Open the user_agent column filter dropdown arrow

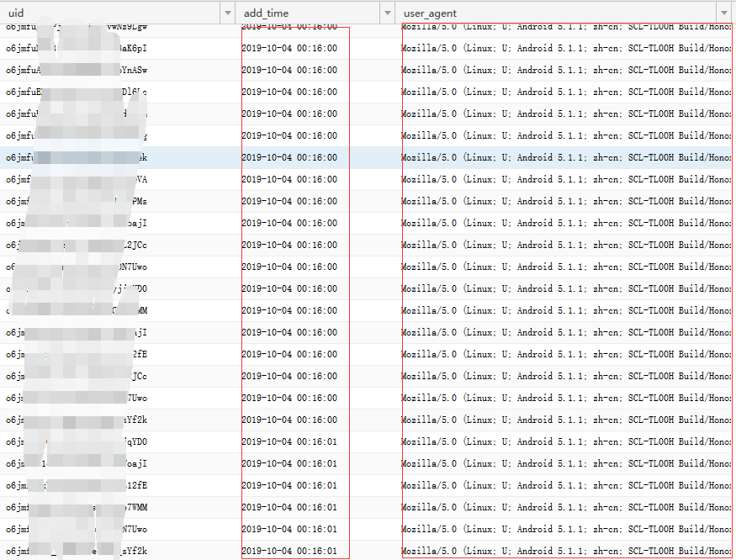click(x=723, y=13)
